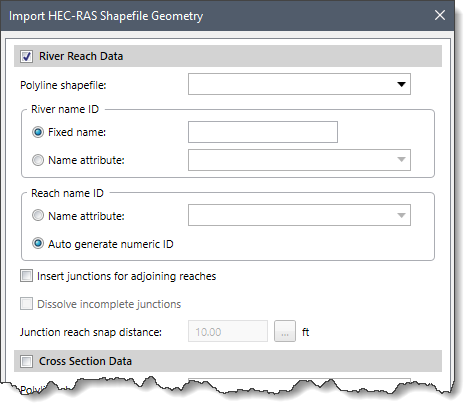Enable Insert junctions for adjoining reaches

coord(26,276)
